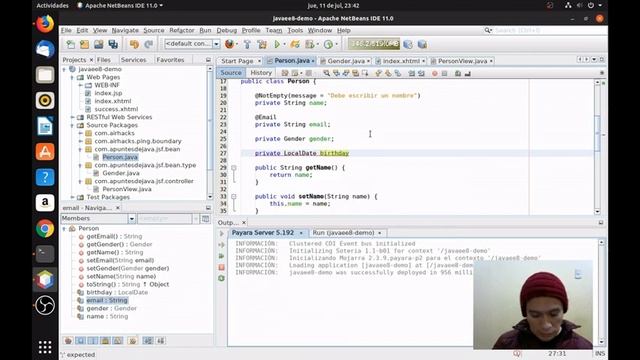Click the green restart icon in Output sidebar

(x=222, y=278)
